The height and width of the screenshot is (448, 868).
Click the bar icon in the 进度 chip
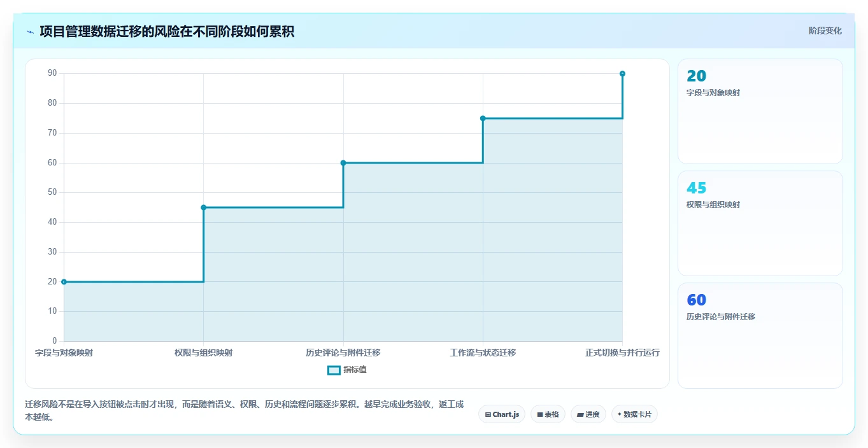coord(580,414)
